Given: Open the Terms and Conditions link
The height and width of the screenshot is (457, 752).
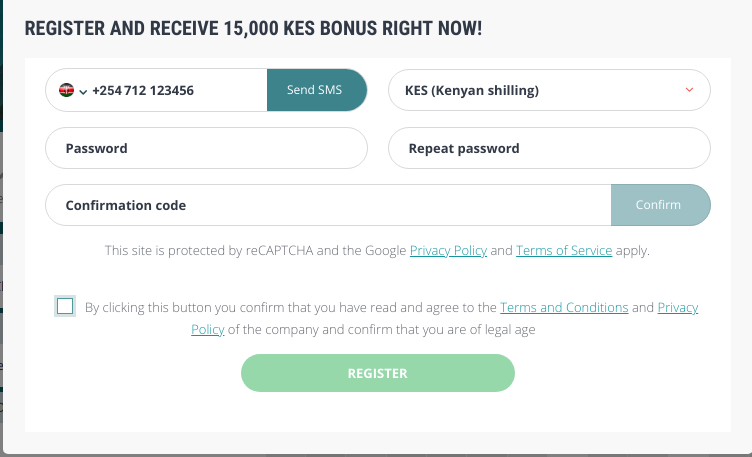Looking at the screenshot, I should pyautogui.click(x=564, y=308).
